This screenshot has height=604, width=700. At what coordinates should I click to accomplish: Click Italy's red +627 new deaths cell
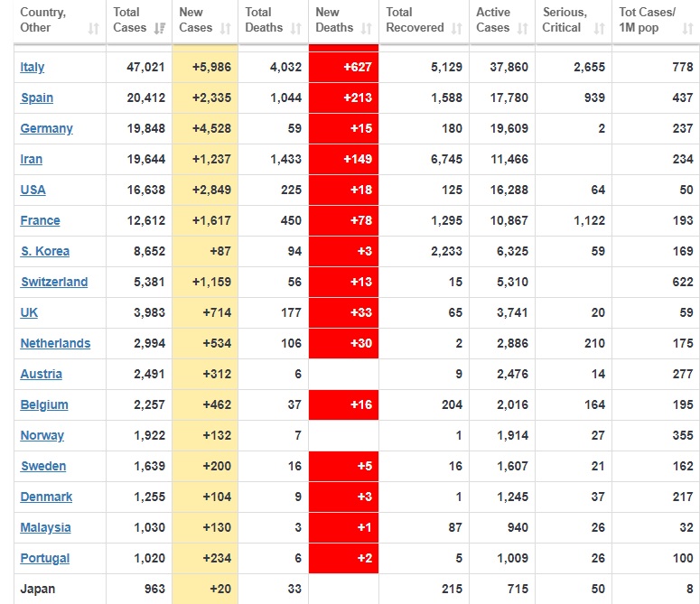coord(343,67)
